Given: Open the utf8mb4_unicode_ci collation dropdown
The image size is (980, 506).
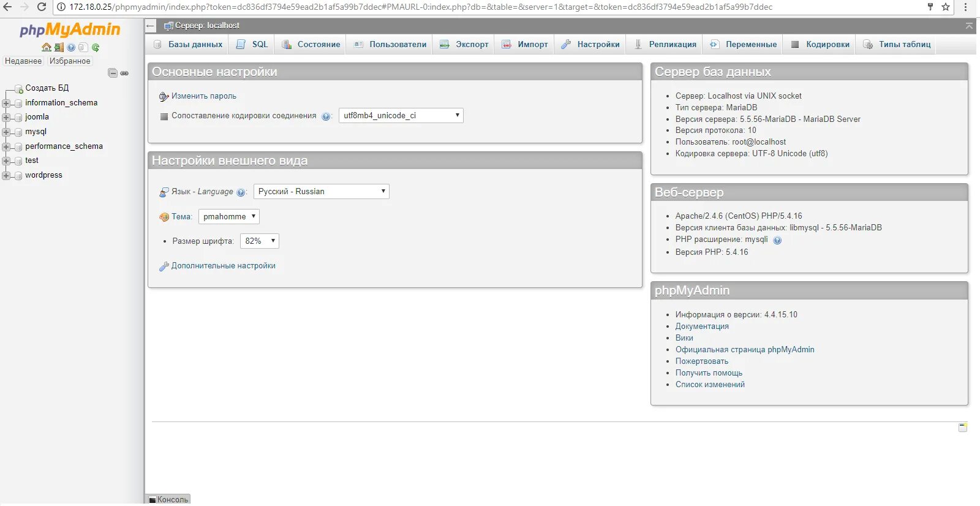Looking at the screenshot, I should point(401,115).
